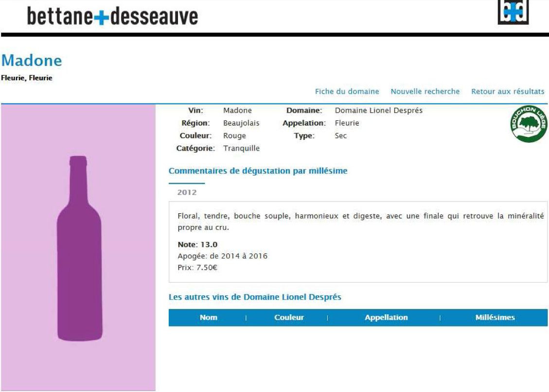Sort by the Couleur column header
The image size is (549, 392).
289,318
